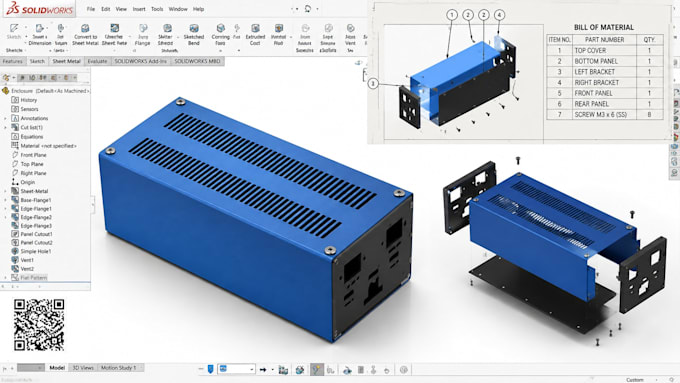Click the QR code image
This screenshot has width=680, height=383.
pyautogui.click(x=39, y=325)
